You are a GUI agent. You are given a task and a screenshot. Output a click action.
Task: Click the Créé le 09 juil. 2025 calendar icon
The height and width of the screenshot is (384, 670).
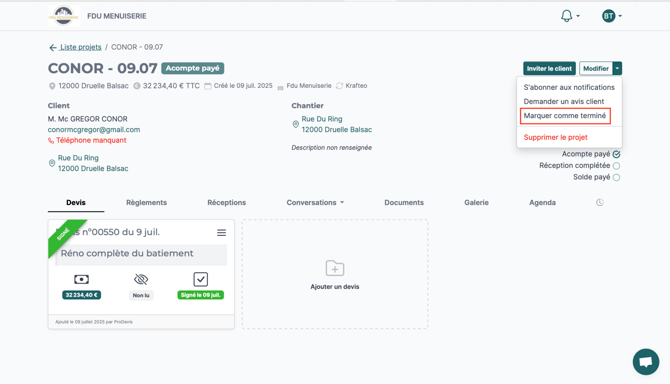click(208, 86)
